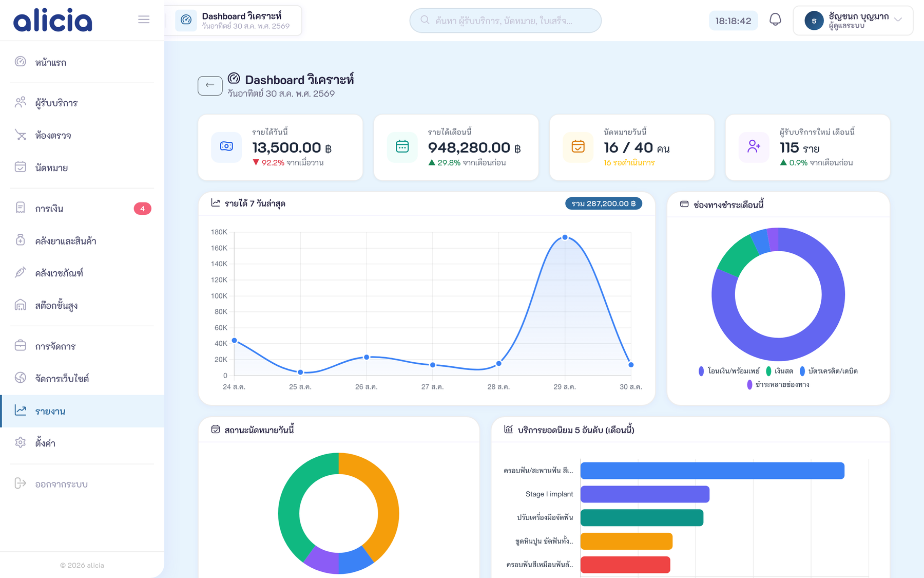Viewport: 924px width, 578px height.
Task: Click ออกจากระบบ logout link
Action: click(82, 484)
